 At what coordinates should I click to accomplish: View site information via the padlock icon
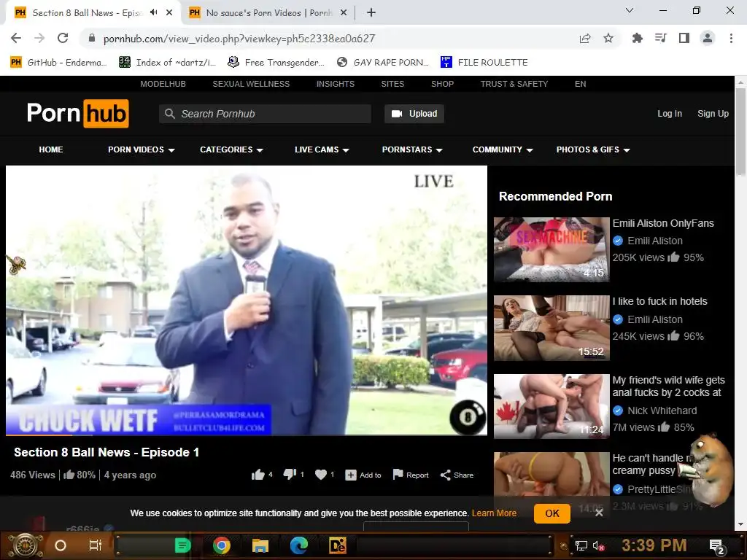[x=92, y=38]
